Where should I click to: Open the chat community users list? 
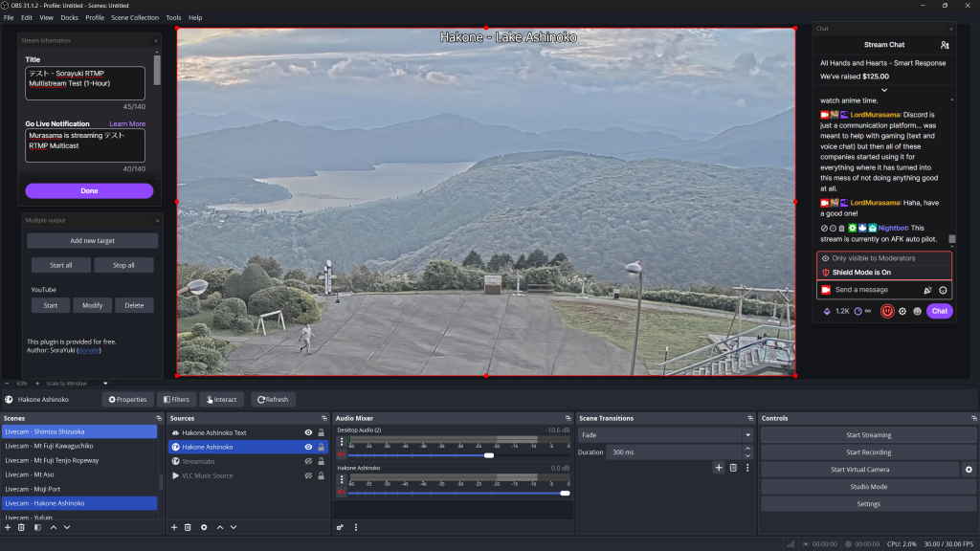click(x=945, y=45)
